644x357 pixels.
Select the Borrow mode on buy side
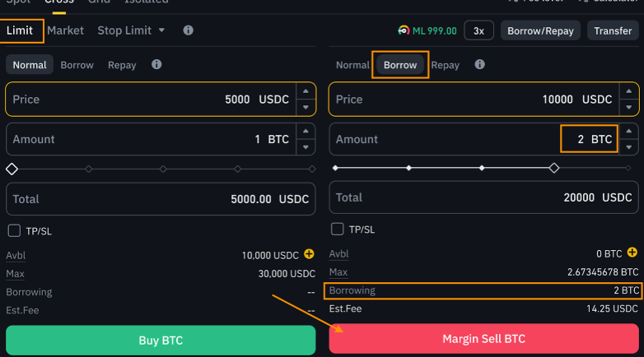pos(77,65)
